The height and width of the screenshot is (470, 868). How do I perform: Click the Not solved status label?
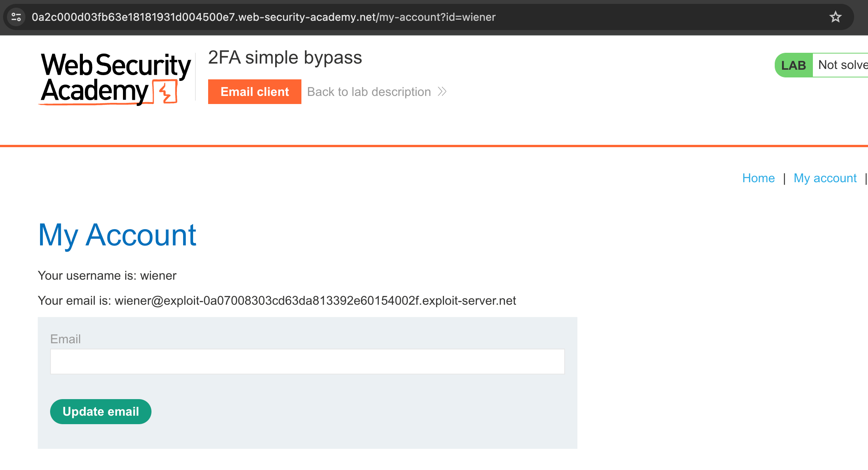(842, 65)
